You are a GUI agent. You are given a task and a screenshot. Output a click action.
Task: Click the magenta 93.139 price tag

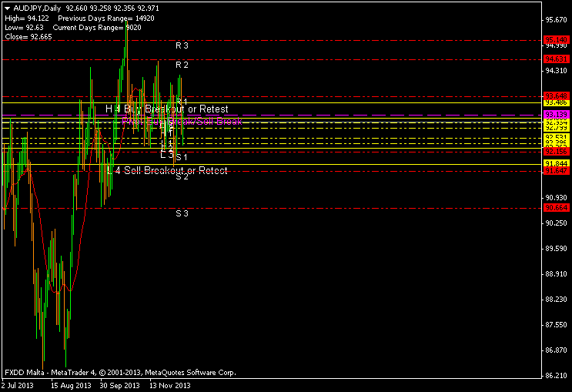pos(556,115)
